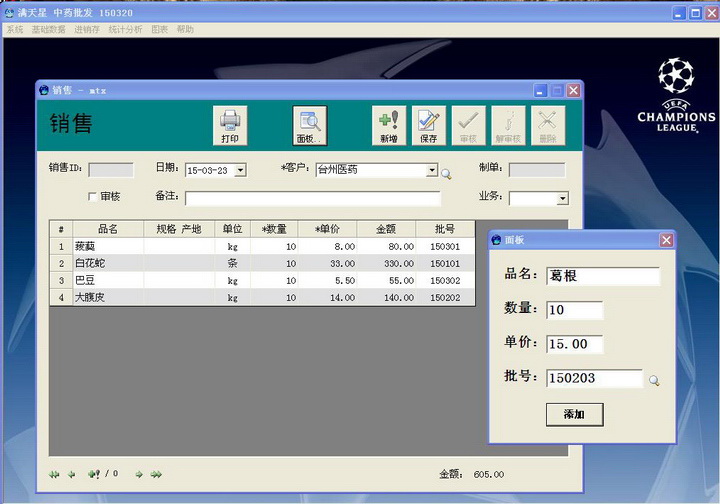Click the 删除 delete toolbar icon
The width and height of the screenshot is (720, 504).
tap(548, 126)
